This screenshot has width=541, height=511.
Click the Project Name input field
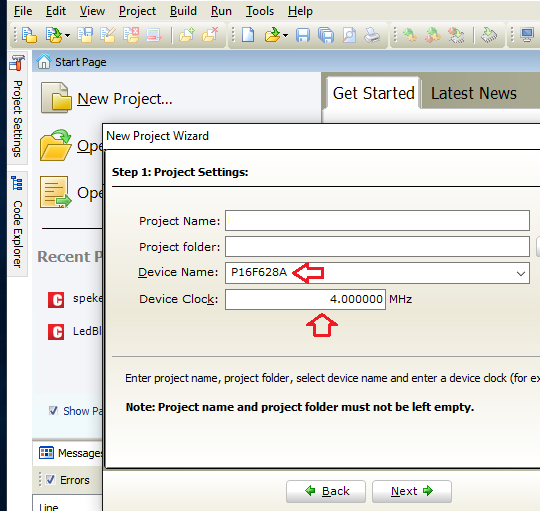(377, 220)
